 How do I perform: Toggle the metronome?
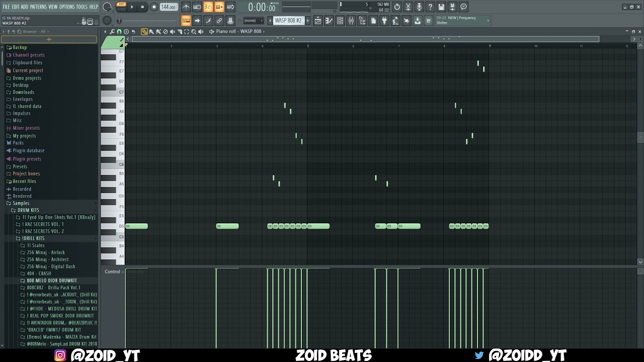pos(186,7)
